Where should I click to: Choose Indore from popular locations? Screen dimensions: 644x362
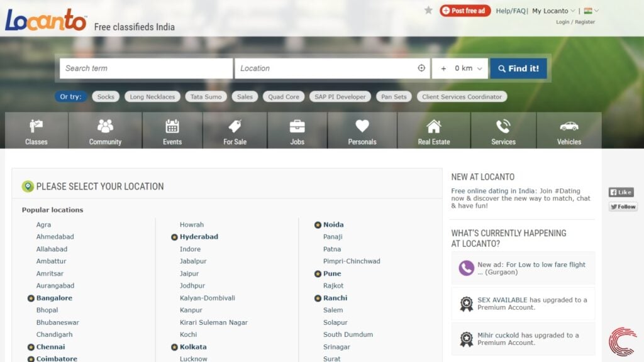click(190, 249)
